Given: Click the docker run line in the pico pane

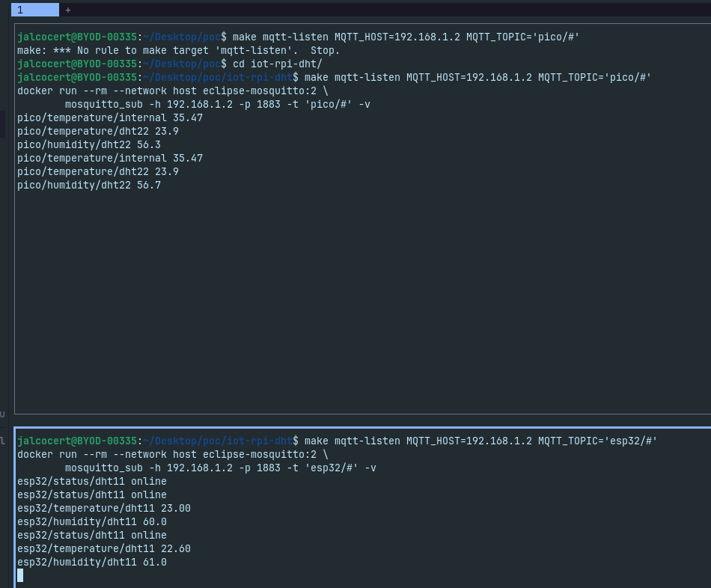Looking at the screenshot, I should pos(173,91).
